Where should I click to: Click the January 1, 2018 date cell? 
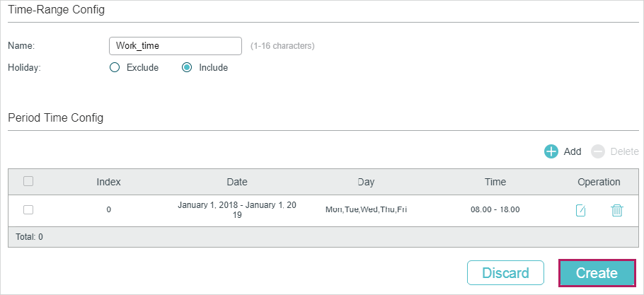(x=237, y=209)
